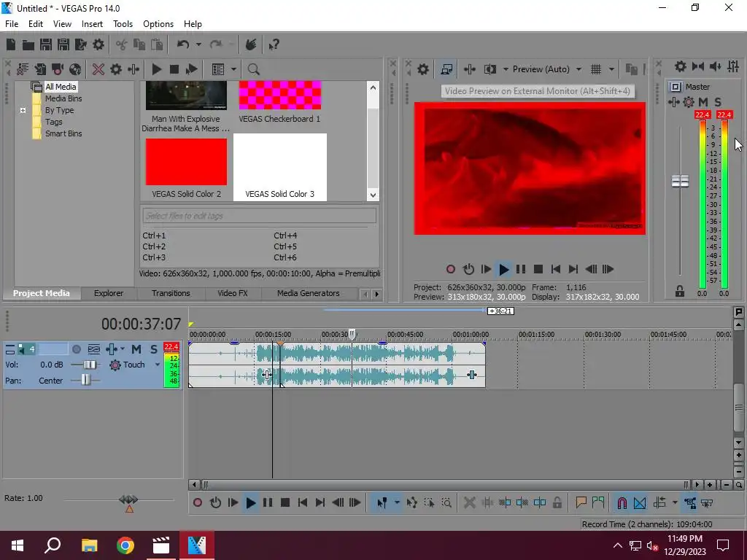Screen dimensions: 747x560
Task: Open interactive tutorials hand icon
Action: coord(251,44)
